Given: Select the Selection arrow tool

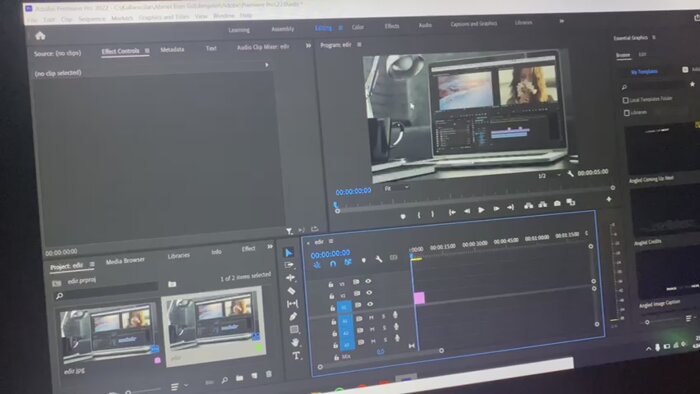Looking at the screenshot, I should pyautogui.click(x=289, y=253).
